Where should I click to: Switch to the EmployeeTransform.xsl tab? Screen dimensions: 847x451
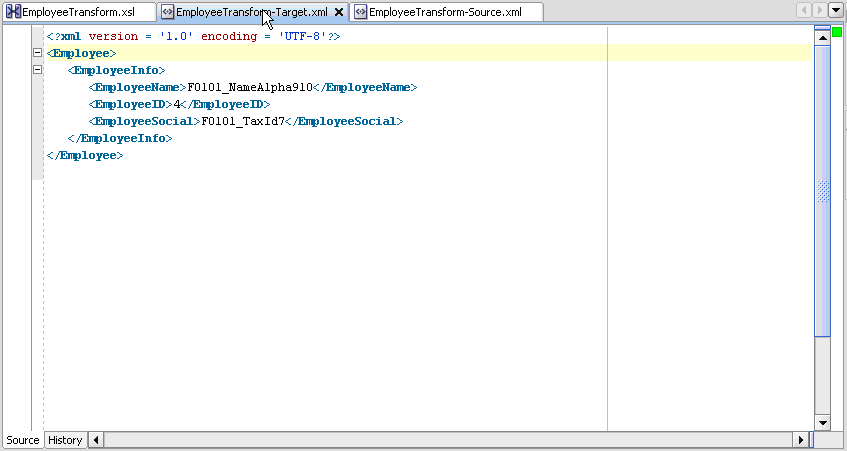(x=79, y=12)
